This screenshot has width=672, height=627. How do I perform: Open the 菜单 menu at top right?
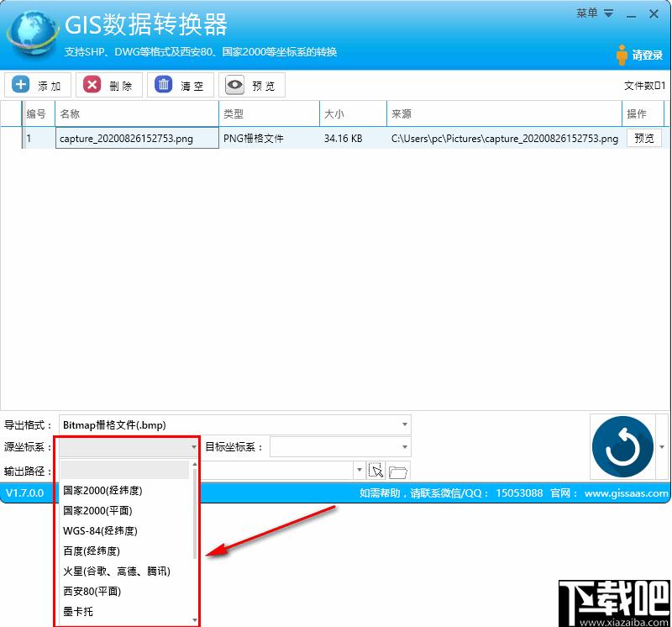595,13
